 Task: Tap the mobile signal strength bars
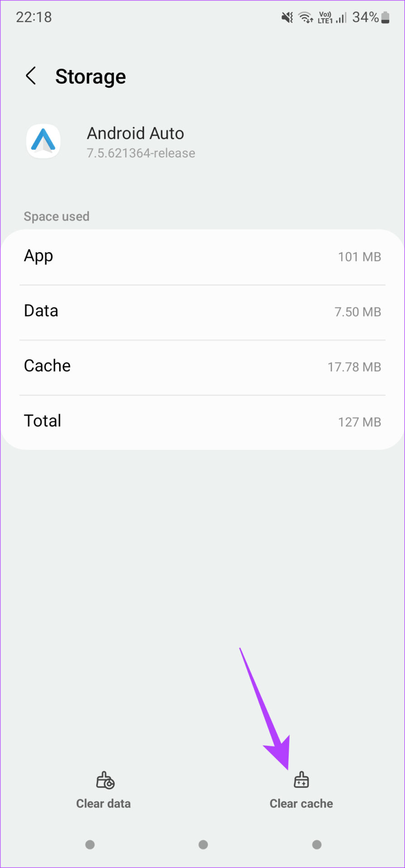(x=341, y=18)
